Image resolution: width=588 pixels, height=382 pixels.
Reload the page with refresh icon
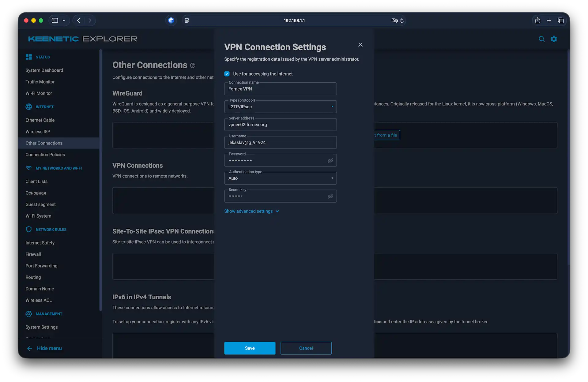(x=402, y=21)
